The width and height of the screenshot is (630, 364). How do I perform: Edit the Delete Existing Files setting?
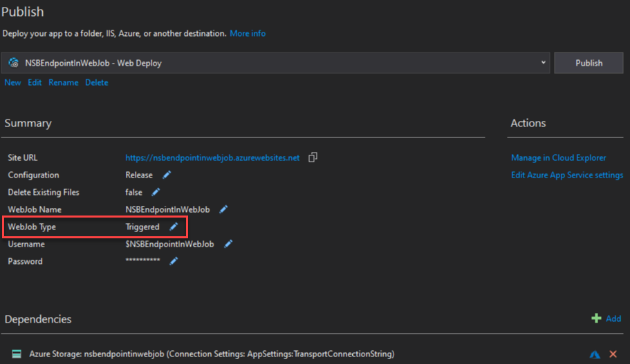coord(156,192)
